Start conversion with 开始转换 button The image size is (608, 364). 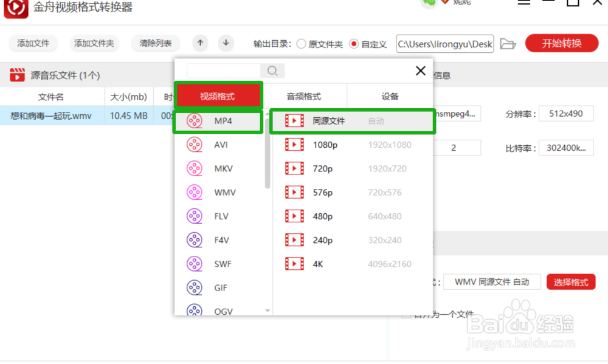pos(561,43)
